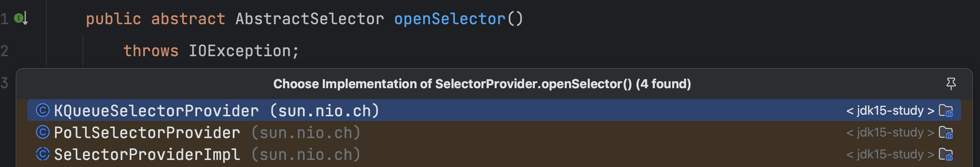The width and height of the screenshot is (980, 167).
Task: Choose the PollSelectorProvider implementation
Action: pyautogui.click(x=147, y=133)
